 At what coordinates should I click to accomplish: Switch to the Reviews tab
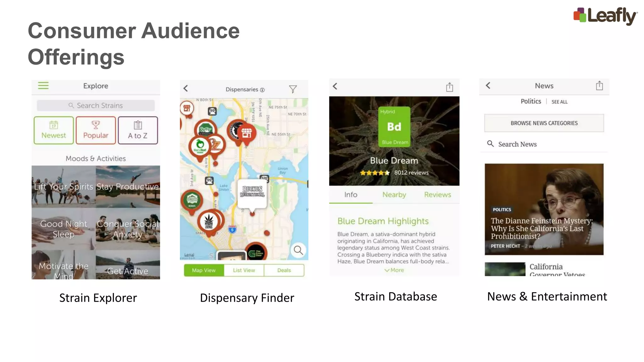[x=437, y=195]
